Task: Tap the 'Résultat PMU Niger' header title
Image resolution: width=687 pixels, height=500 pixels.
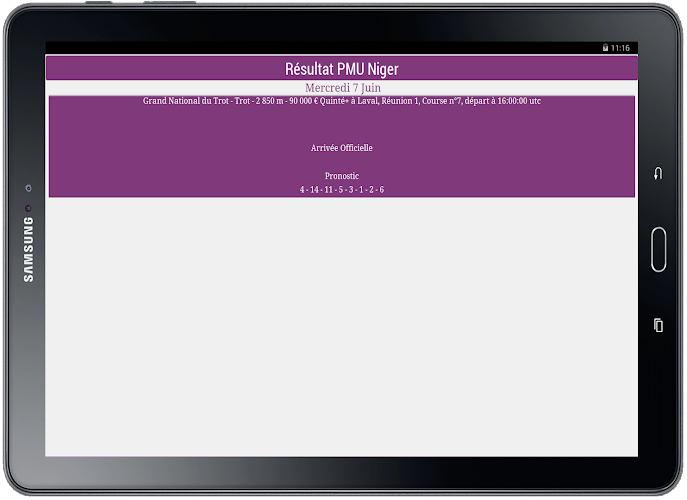Action: [342, 69]
